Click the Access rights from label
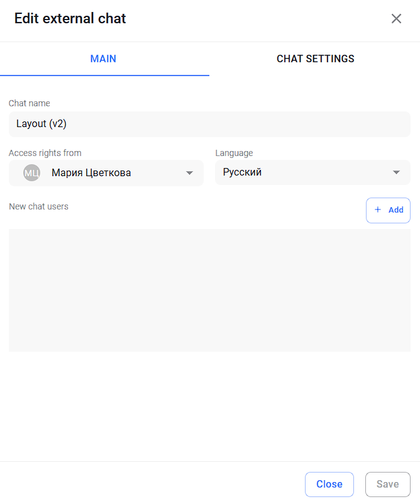This screenshot has width=420, height=504. 45,153
